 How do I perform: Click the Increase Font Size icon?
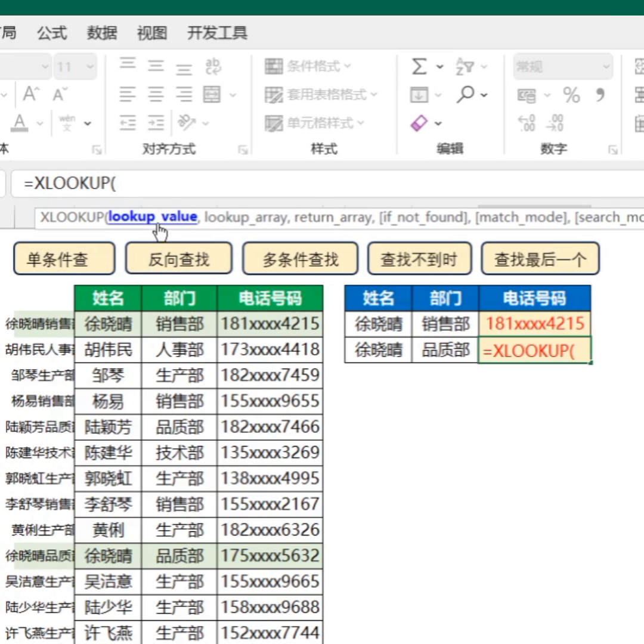(32, 94)
